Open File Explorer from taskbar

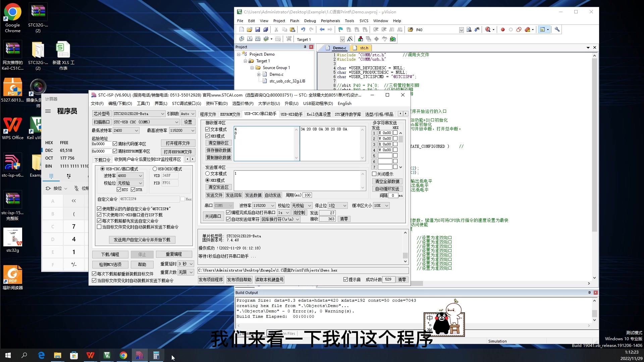(58, 356)
